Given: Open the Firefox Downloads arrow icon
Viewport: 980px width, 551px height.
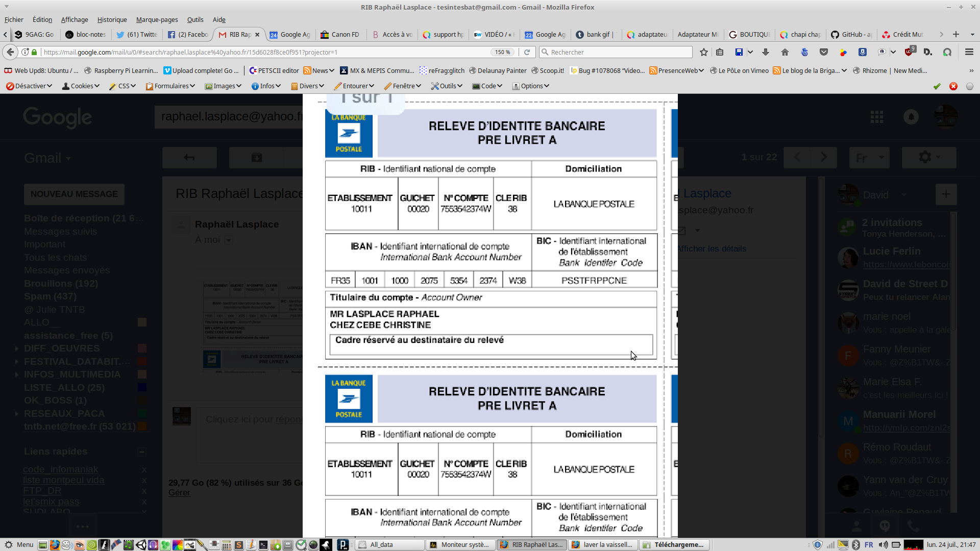Looking at the screenshot, I should pos(766,52).
